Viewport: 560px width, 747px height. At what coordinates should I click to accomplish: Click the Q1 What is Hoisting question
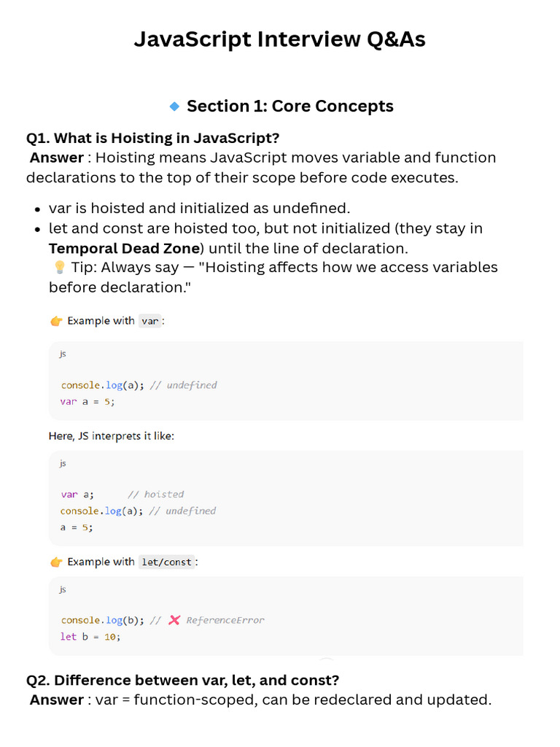[x=152, y=138]
